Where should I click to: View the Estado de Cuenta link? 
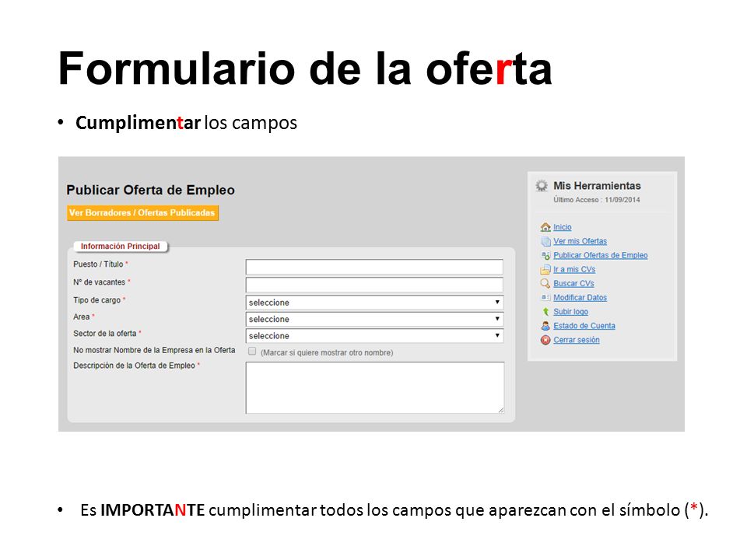coord(584,326)
